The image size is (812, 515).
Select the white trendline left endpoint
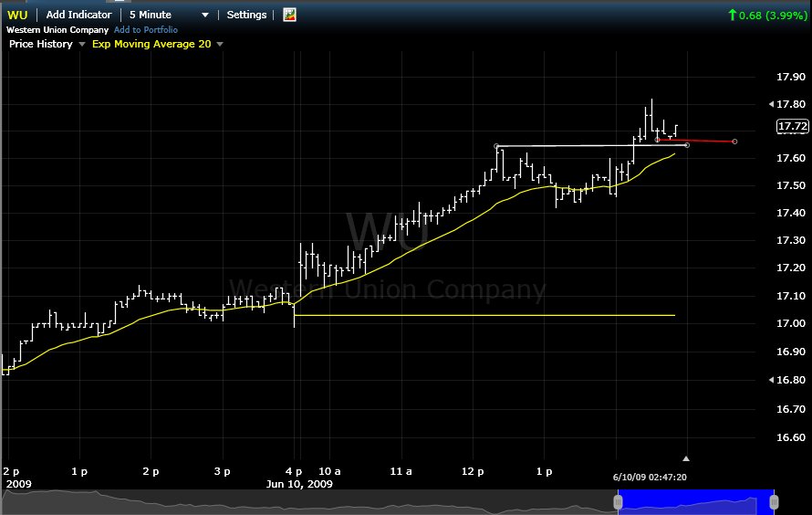pos(496,146)
